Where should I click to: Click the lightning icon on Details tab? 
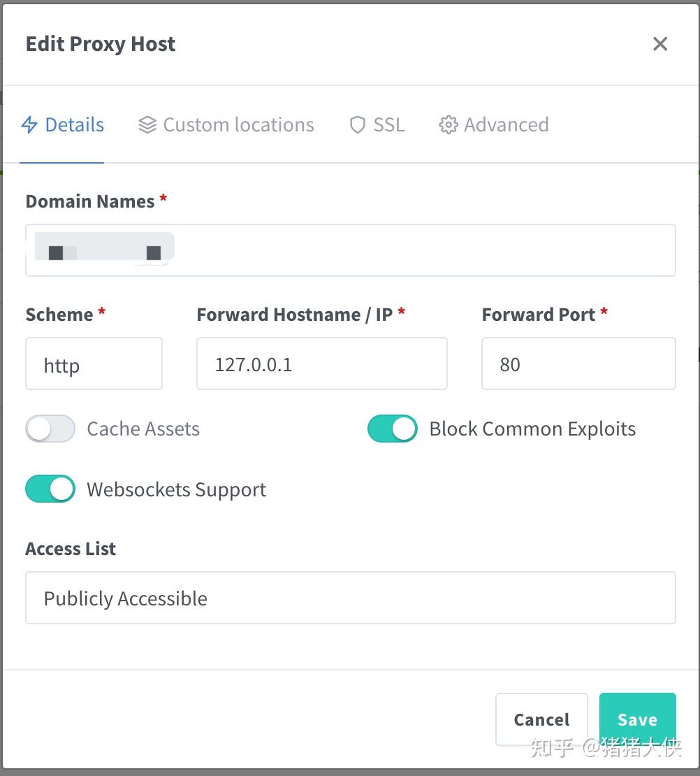click(29, 124)
